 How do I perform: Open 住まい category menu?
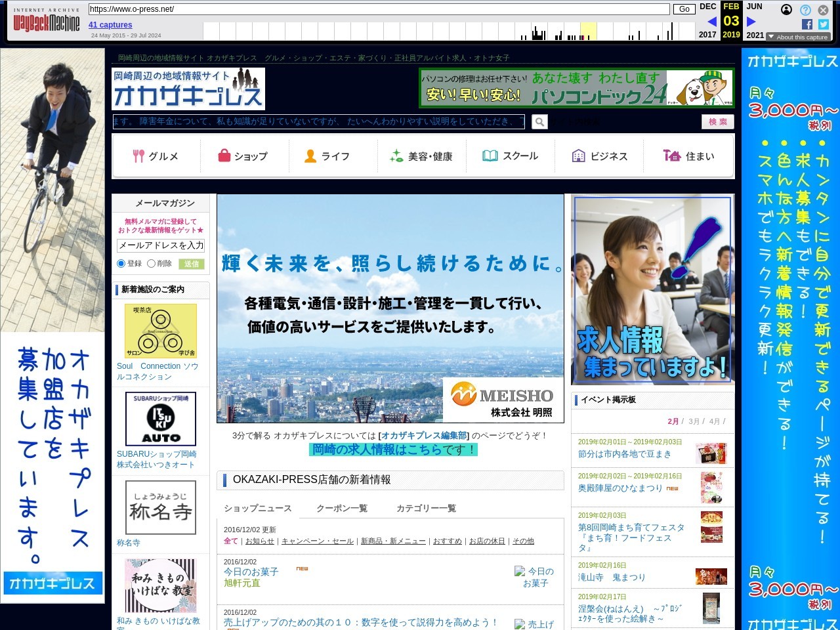click(688, 156)
